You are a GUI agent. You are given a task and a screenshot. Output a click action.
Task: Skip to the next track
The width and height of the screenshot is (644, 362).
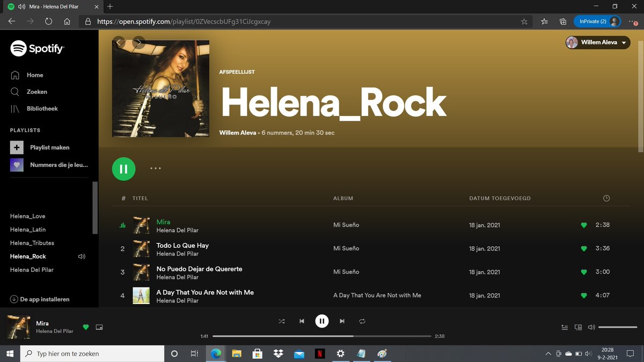click(x=342, y=321)
